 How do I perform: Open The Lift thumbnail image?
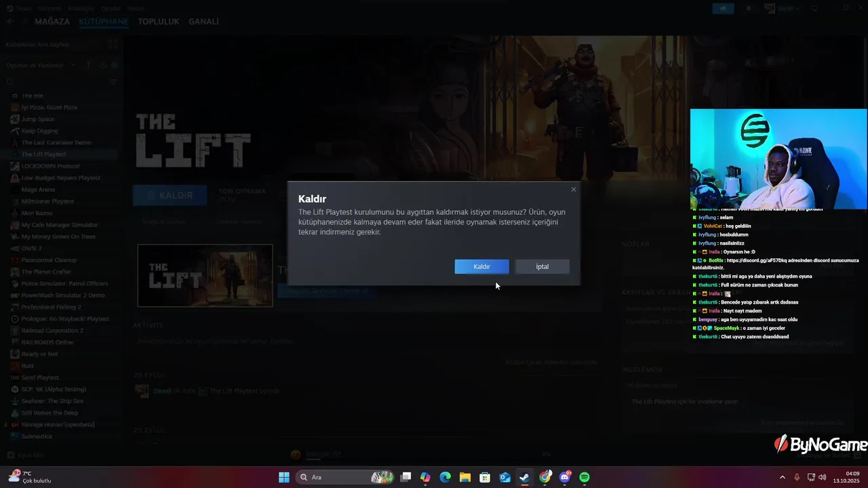click(205, 275)
